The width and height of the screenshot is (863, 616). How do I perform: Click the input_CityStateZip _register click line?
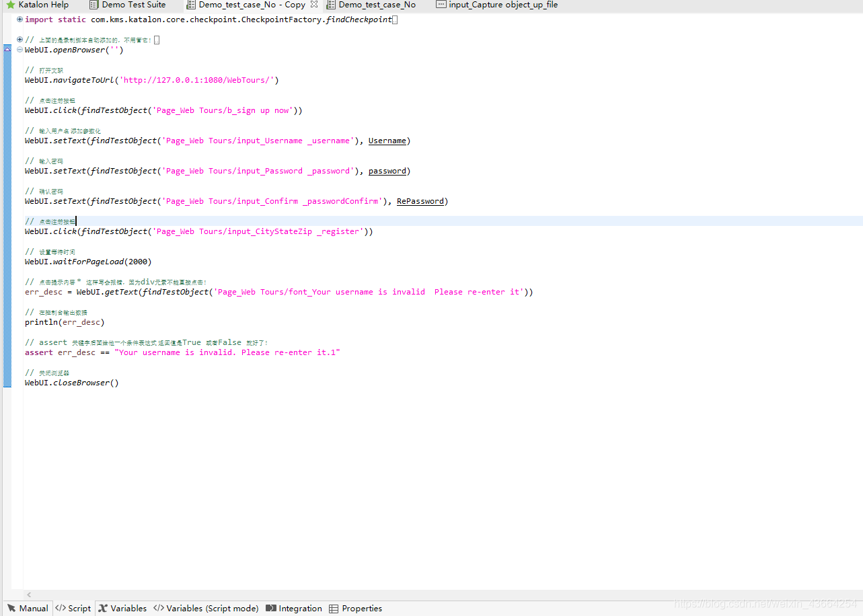click(x=199, y=231)
